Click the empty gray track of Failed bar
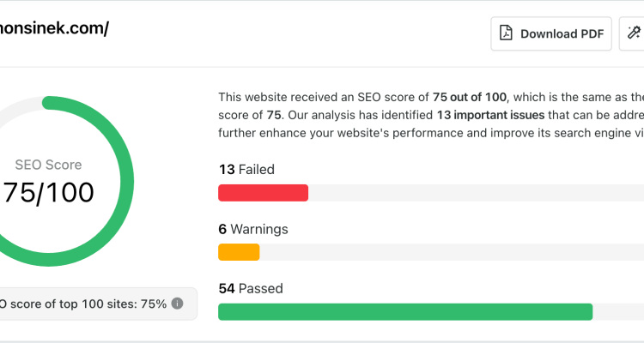This screenshot has height=343, width=644. (x=476, y=193)
